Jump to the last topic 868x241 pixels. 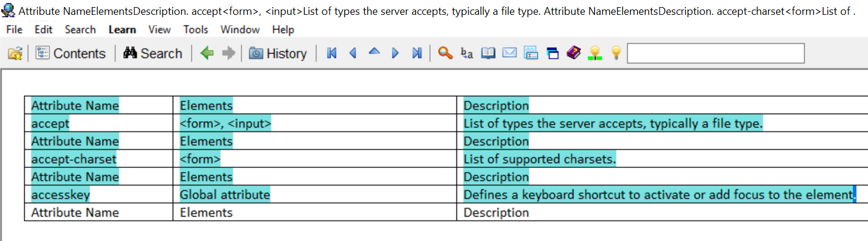coord(417,53)
